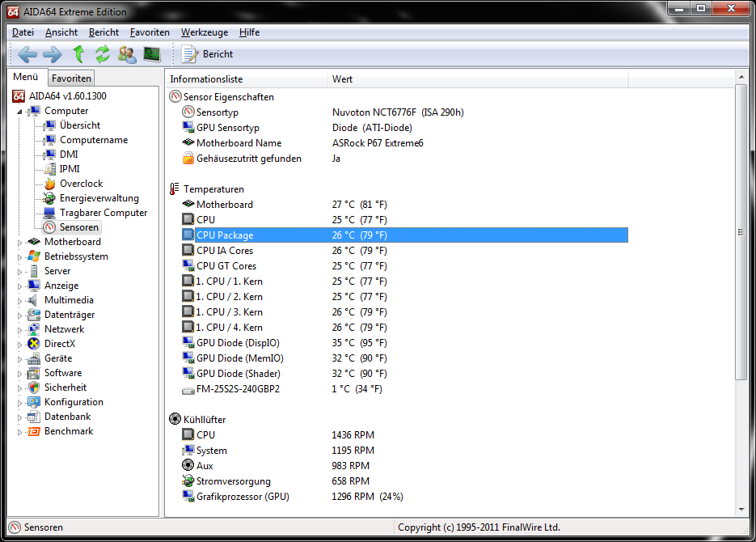The image size is (756, 542).
Task: Click the Benchmark icon in the tree
Action: coord(34,431)
